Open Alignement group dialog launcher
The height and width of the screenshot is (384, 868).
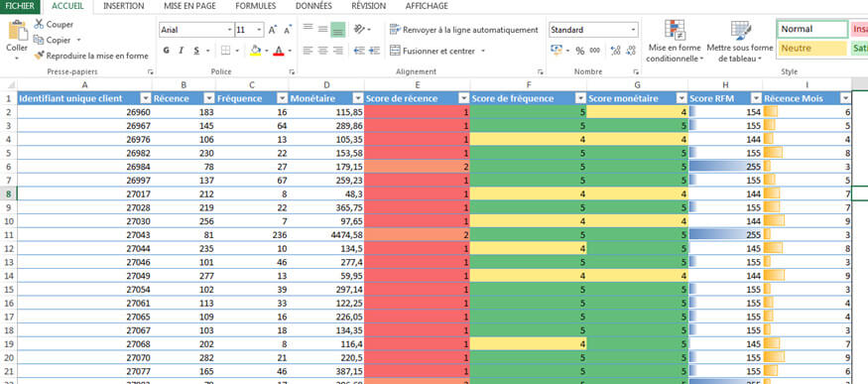coord(541,71)
